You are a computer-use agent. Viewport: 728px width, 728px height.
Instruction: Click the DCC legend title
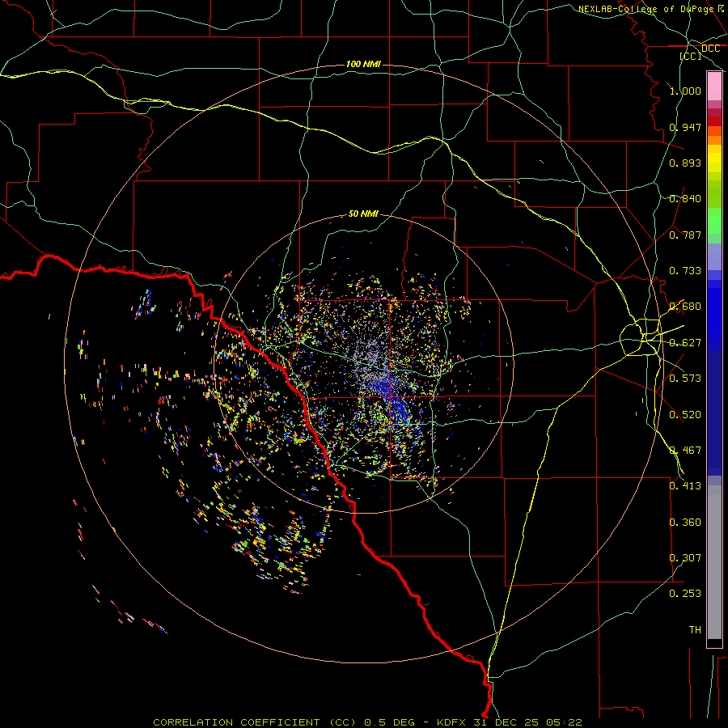pyautogui.click(x=710, y=49)
